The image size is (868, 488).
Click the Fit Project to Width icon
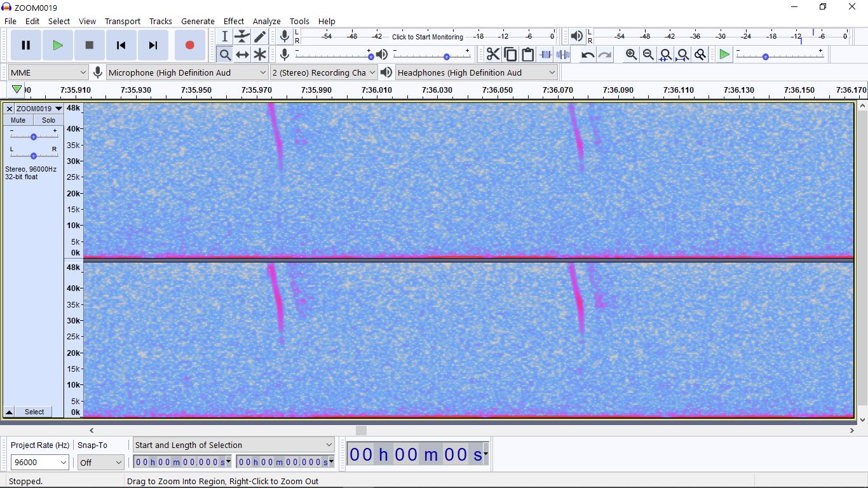(682, 55)
